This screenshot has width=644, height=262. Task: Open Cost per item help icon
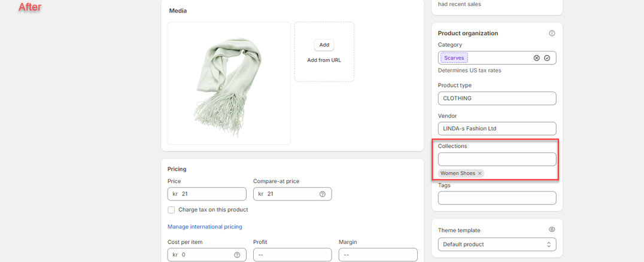(237, 255)
